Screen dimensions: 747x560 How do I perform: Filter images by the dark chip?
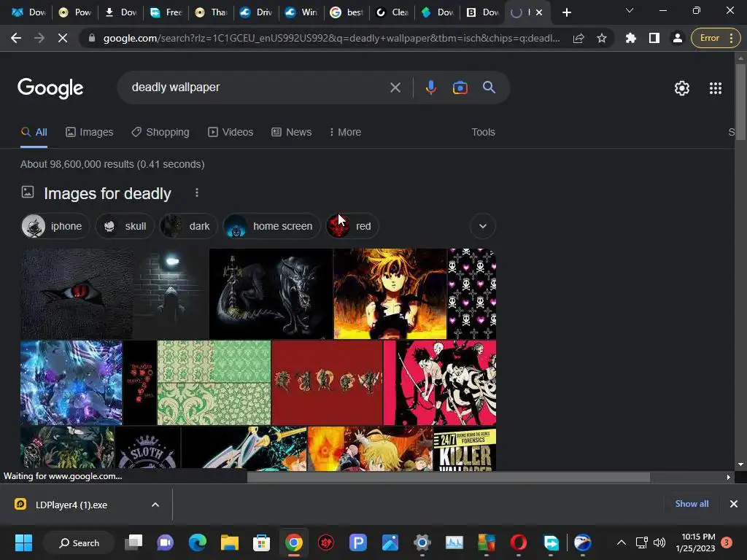tap(188, 226)
